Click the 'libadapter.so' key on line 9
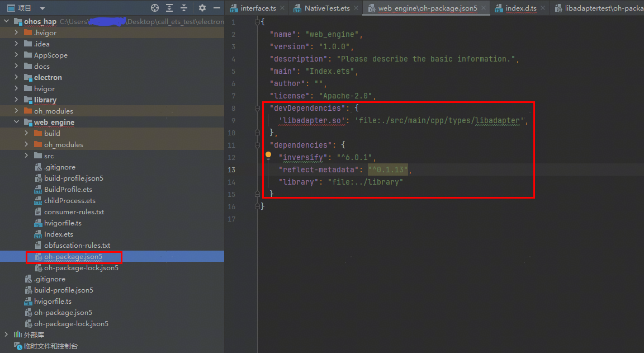Viewport: 644px width, 353px height. (x=312, y=120)
